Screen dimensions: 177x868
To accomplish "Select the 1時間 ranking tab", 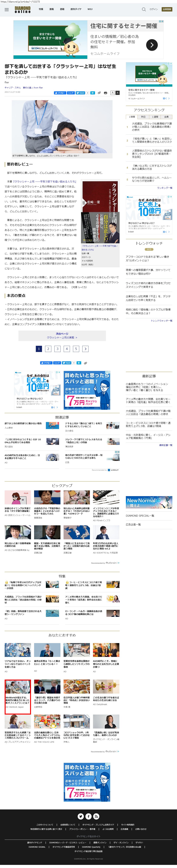I will [x=132, y=117].
